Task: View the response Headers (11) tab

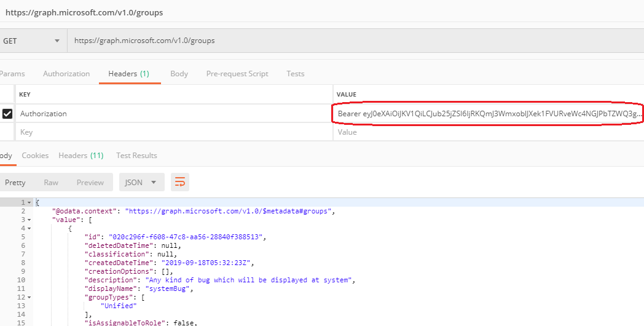Action: click(81, 156)
